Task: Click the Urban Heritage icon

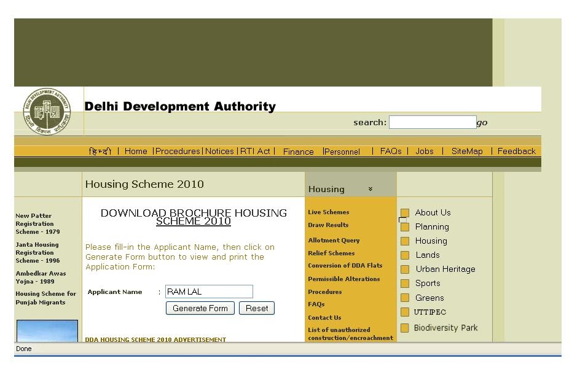Action: [406, 269]
